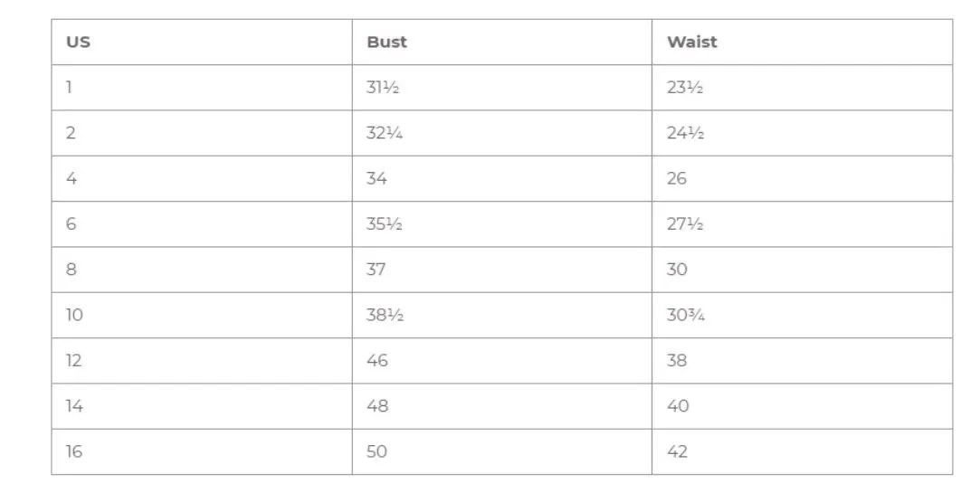Screen dimensions: 980x493
Task: Select the waist value 23½ cell
Action: pyautogui.click(x=802, y=88)
